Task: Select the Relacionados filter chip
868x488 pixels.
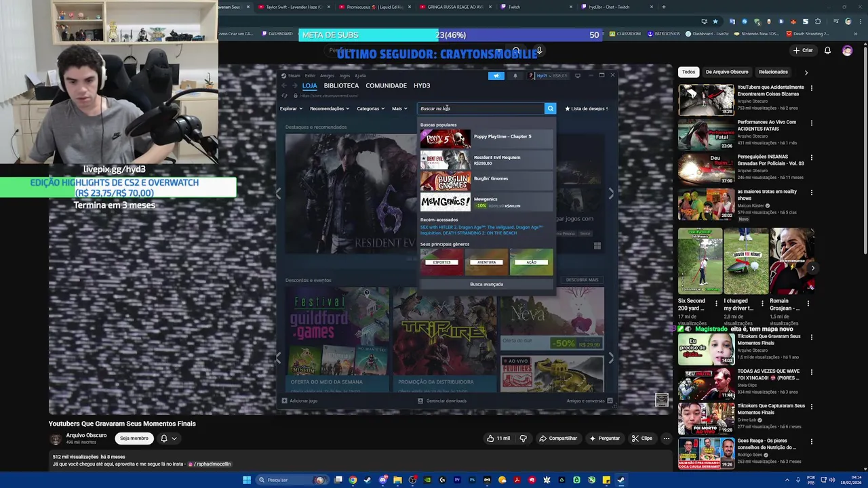Action: point(773,72)
